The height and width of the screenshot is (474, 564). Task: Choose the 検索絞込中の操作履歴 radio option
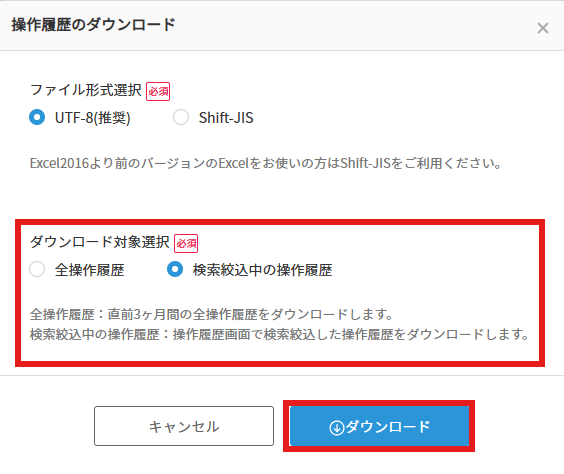pyautogui.click(x=175, y=269)
